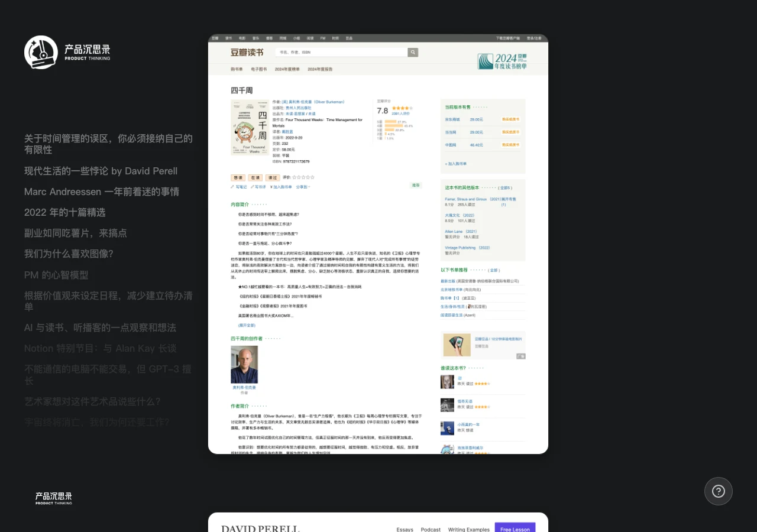Open article AI 与读书、听播客的一点观察和想法
The width and height of the screenshot is (757, 532).
pyautogui.click(x=101, y=327)
